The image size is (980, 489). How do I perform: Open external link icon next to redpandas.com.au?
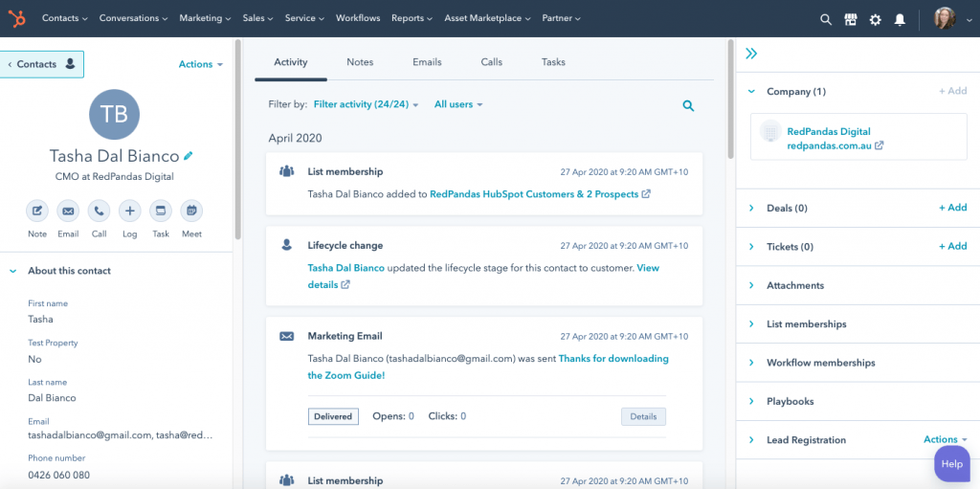point(879,145)
